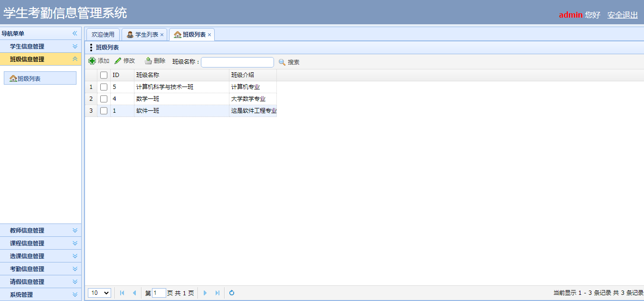644x301 pixels.
Task: Close the 班级列表 tab
Action: 209,35
